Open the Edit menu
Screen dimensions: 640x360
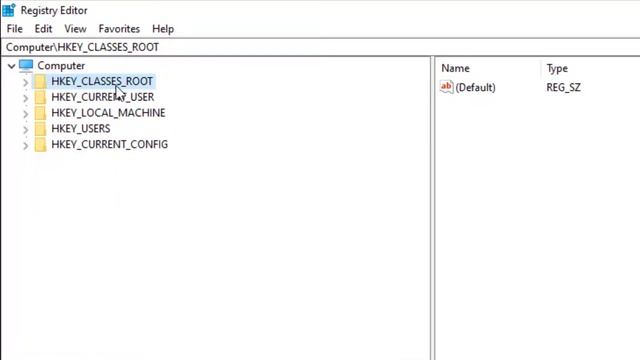(43, 29)
